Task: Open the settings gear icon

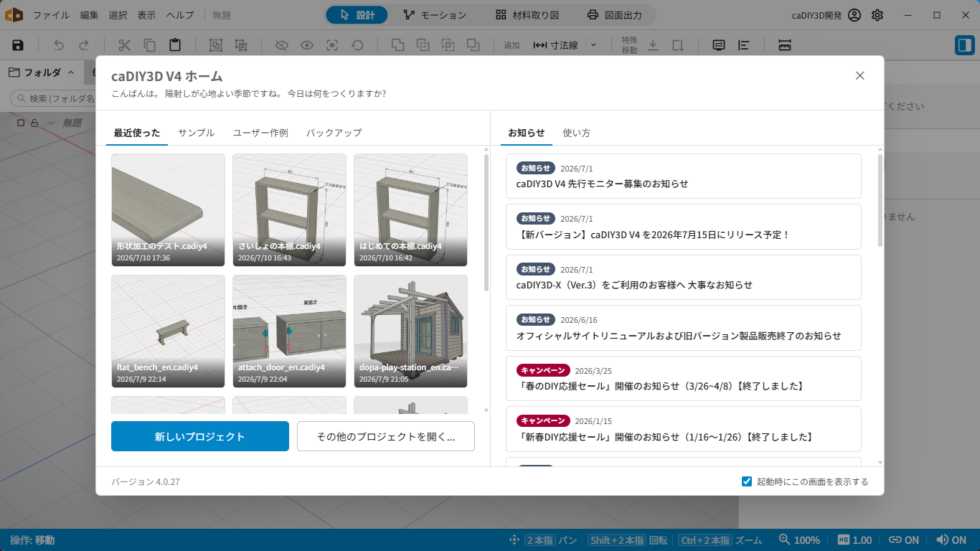Action: point(877,15)
